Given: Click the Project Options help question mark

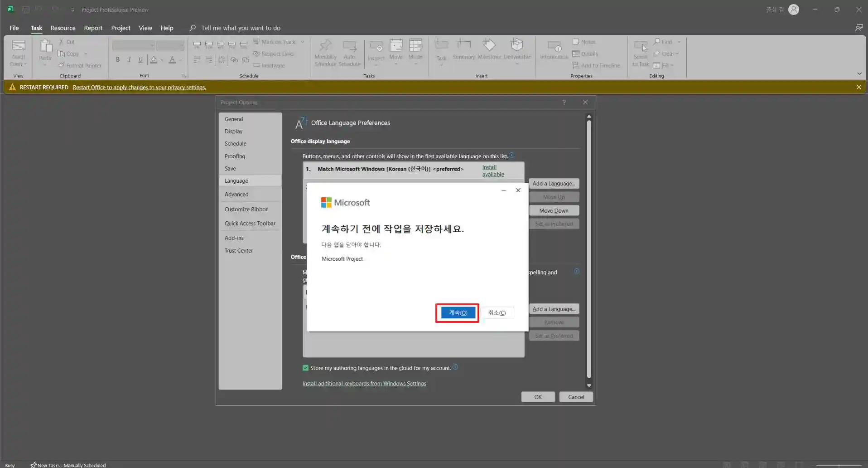Looking at the screenshot, I should [564, 102].
